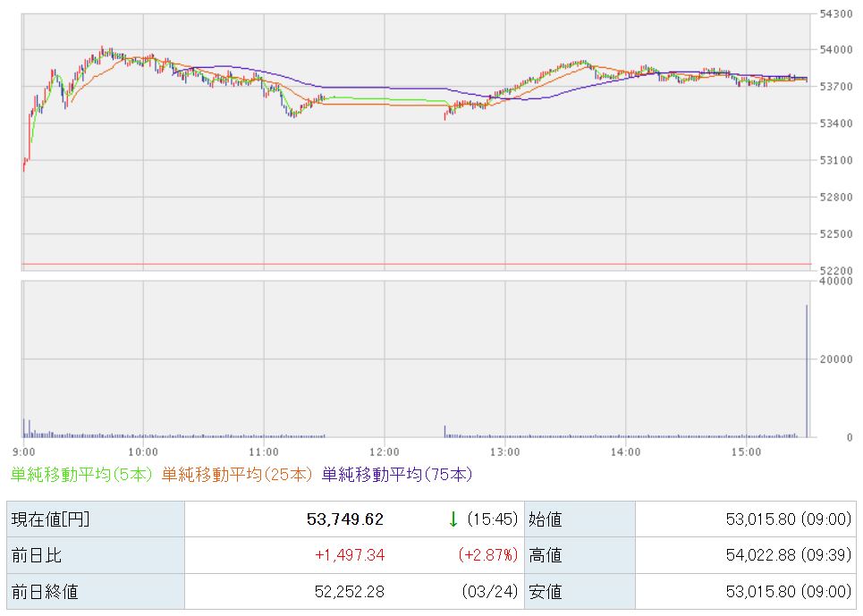Click the previous close value 52,252.28
Image resolution: width=863 pixels, height=616 pixels.
click(347, 591)
